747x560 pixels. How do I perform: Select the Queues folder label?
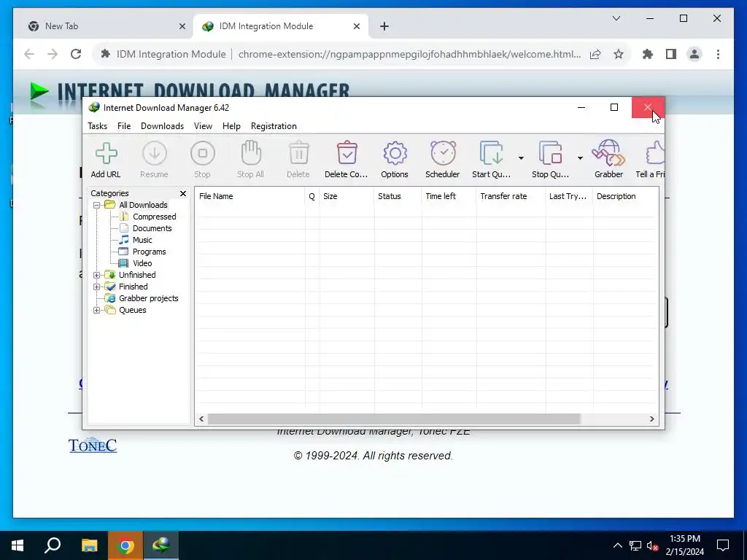(x=133, y=310)
